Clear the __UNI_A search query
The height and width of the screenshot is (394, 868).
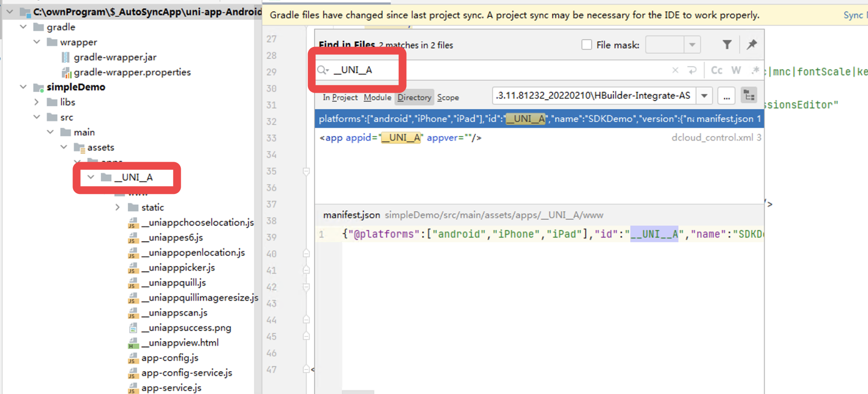pyautogui.click(x=676, y=70)
